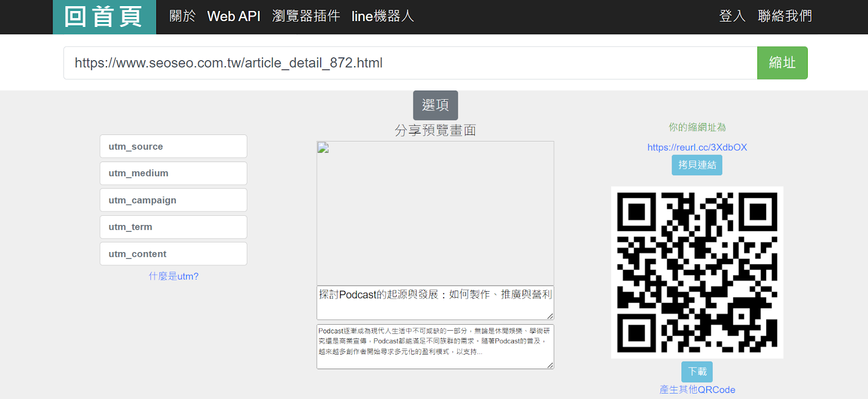The image size is (868, 399).
Task: Grab the description textarea resize handle
Action: pos(550,365)
